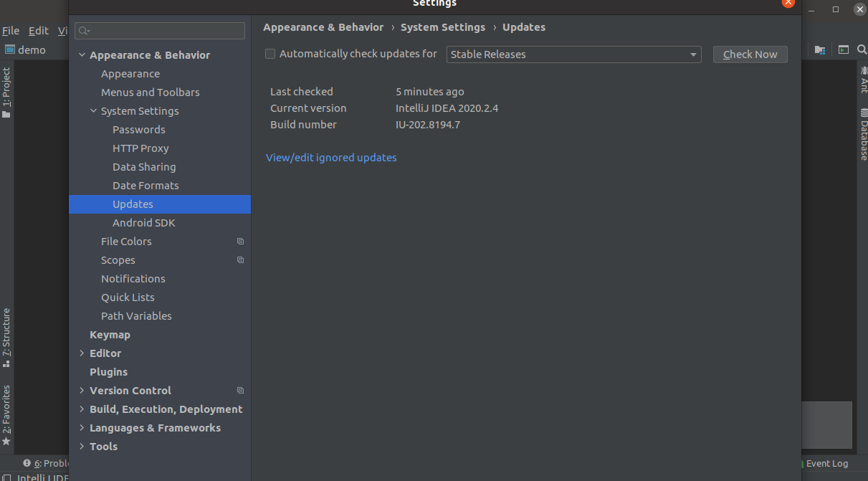Image resolution: width=868 pixels, height=481 pixels.
Task: Open the Stable Releases channel dropdown
Action: 574,54
